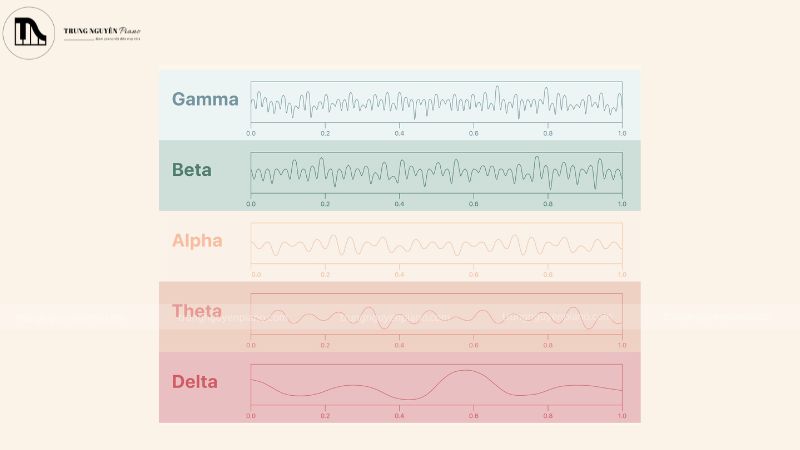
Task: Click the Theta waveform chart
Action: coord(436,314)
